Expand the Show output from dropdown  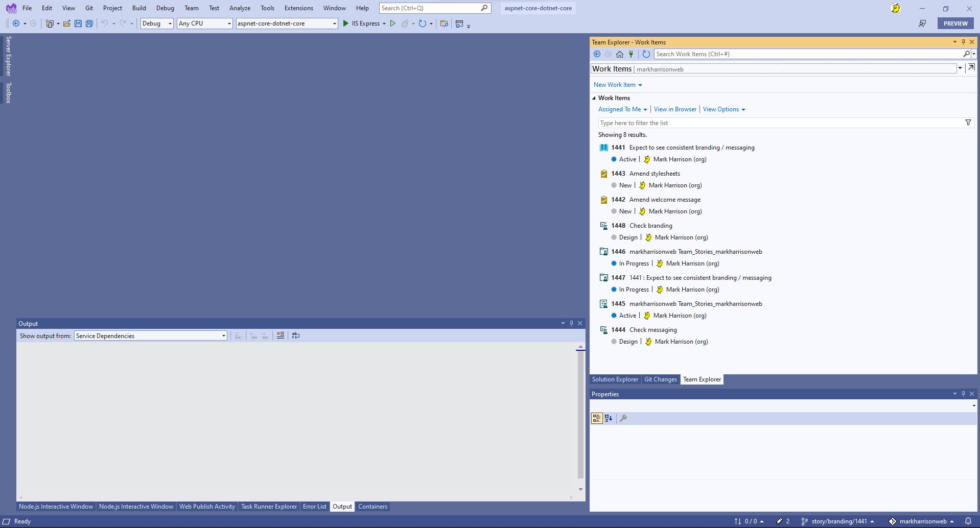224,335
